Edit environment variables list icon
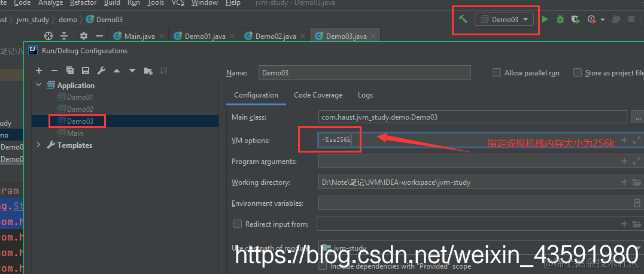 637,203
